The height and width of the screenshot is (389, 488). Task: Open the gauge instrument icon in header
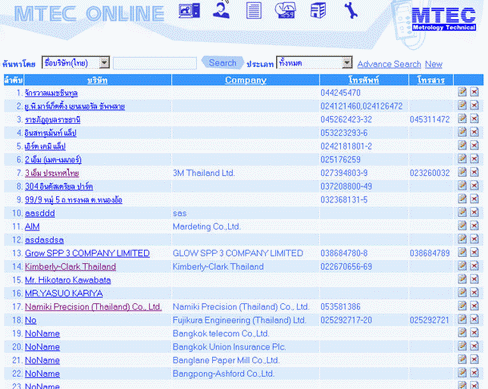(x=285, y=10)
